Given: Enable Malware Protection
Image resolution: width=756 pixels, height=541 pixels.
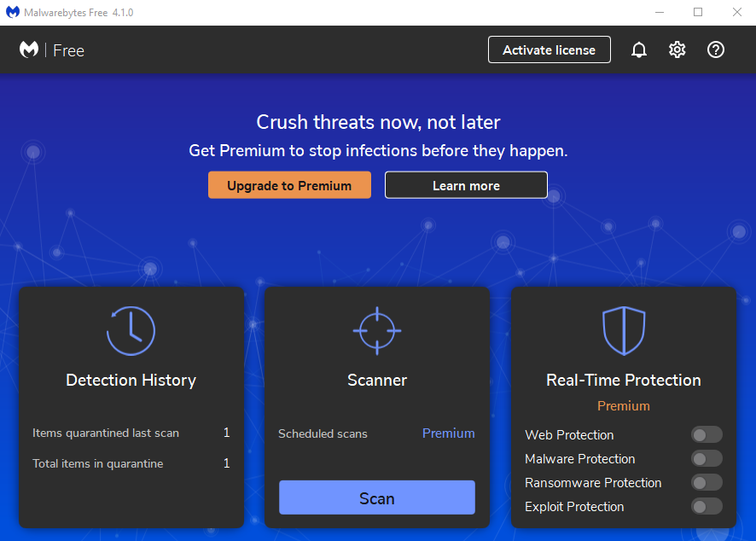Looking at the screenshot, I should [x=707, y=458].
